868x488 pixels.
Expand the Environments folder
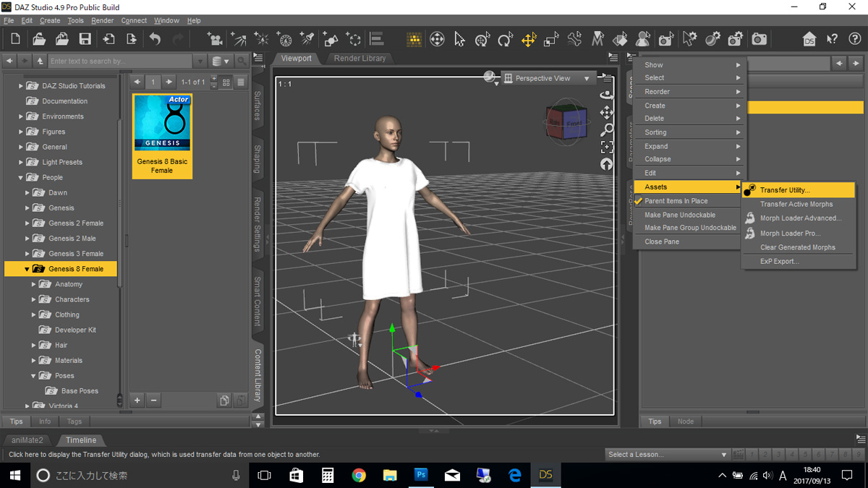point(21,116)
